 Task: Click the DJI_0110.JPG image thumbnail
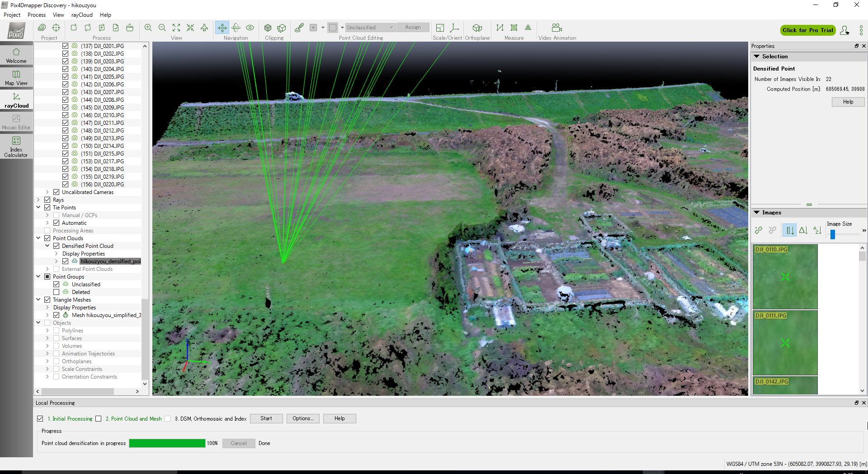point(785,277)
